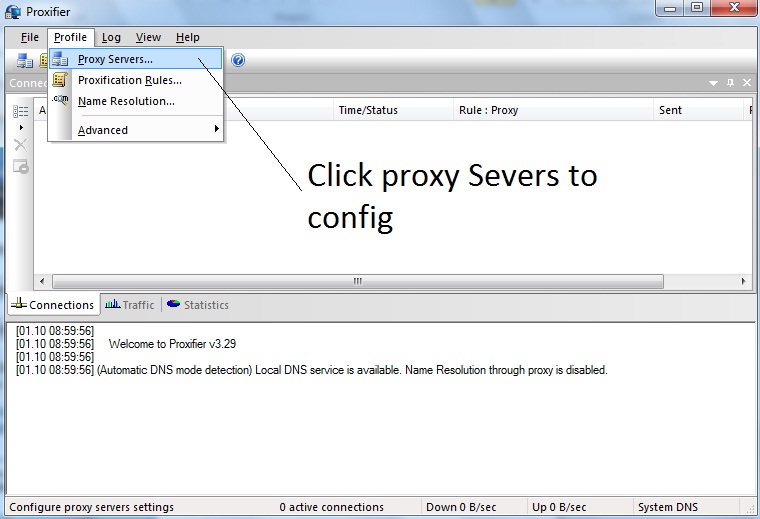Open the View menu
The image size is (760, 519).
tap(148, 37)
